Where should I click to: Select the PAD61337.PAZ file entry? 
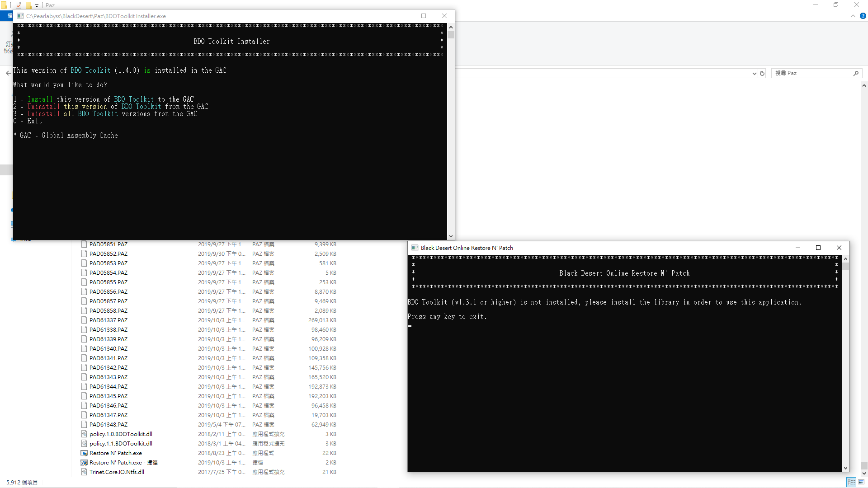pyautogui.click(x=108, y=320)
